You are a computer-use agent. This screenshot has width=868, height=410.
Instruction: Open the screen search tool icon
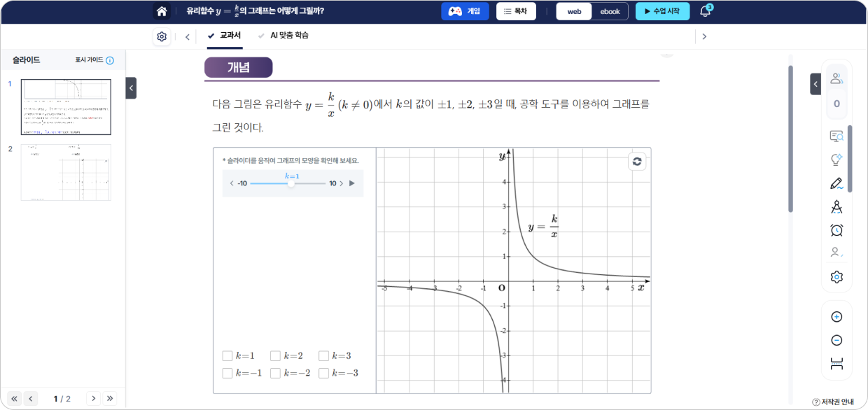coord(836,136)
